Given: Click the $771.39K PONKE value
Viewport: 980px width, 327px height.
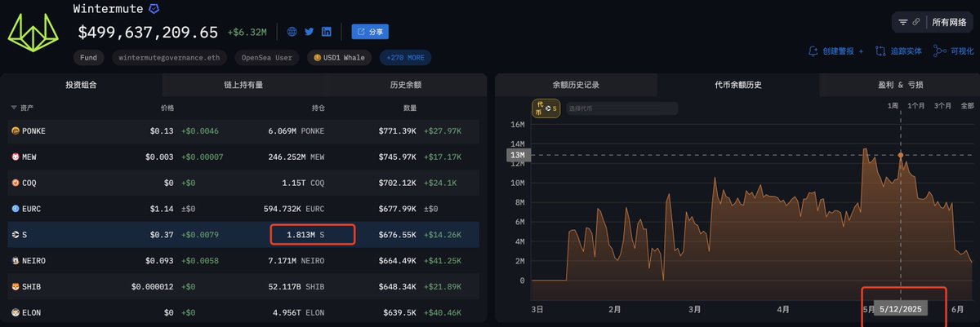Looking at the screenshot, I should point(398,130).
